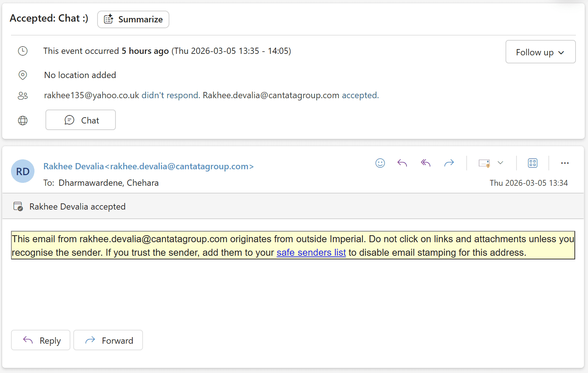The height and width of the screenshot is (373, 588).
Task: Click the message timestamp Thu 2026-03-05 13:34
Action: [x=529, y=183]
